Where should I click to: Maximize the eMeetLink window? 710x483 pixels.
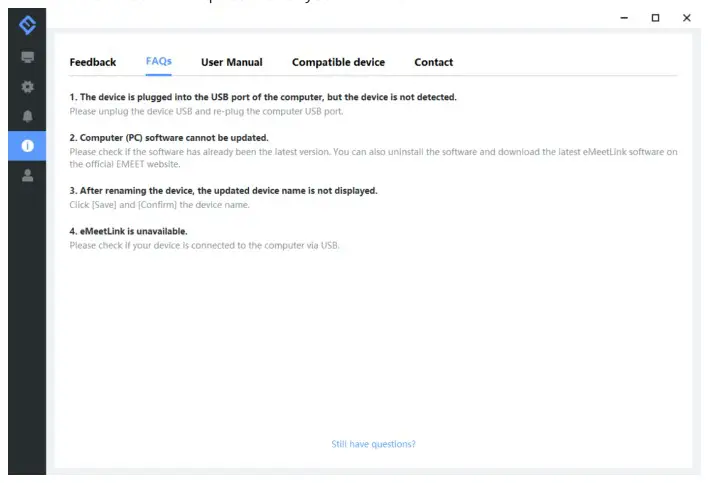655,18
